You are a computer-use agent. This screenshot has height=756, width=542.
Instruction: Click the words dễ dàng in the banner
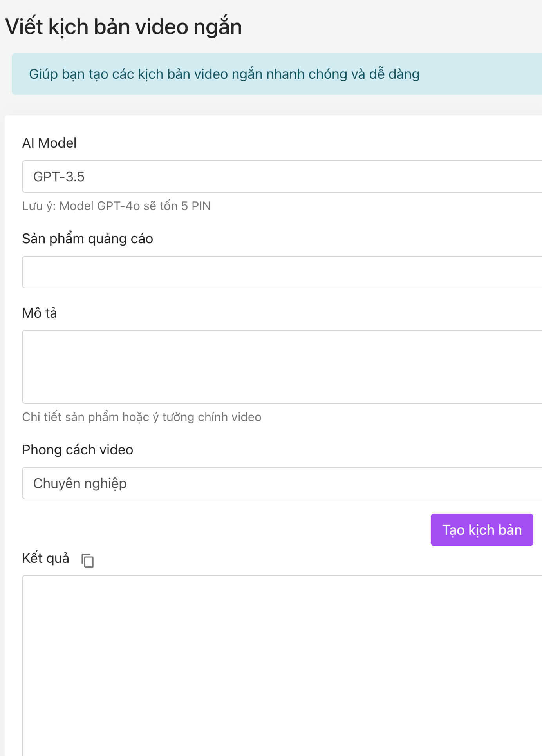click(x=394, y=74)
